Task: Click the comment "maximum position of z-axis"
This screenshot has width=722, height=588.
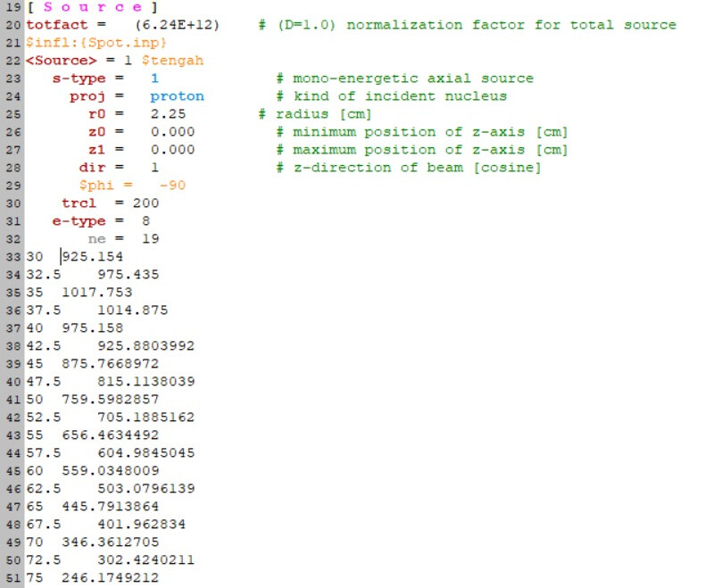Action: coord(409,150)
